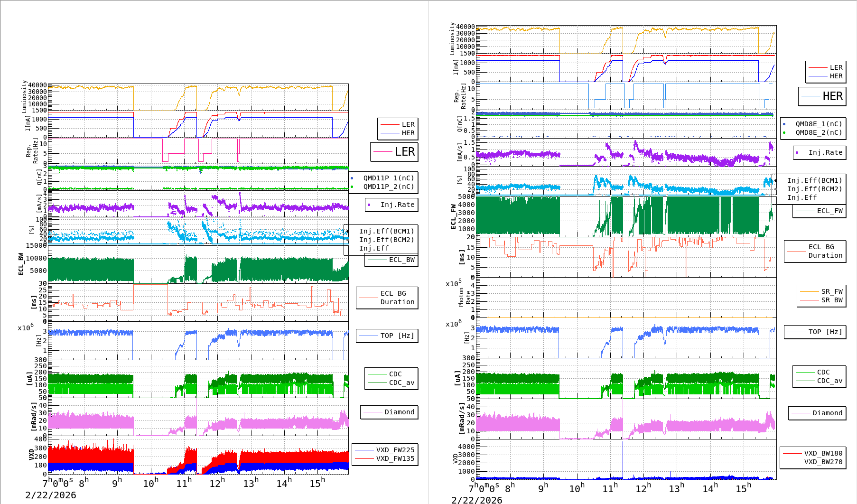Click the ECL_BW legend box

click(391, 260)
